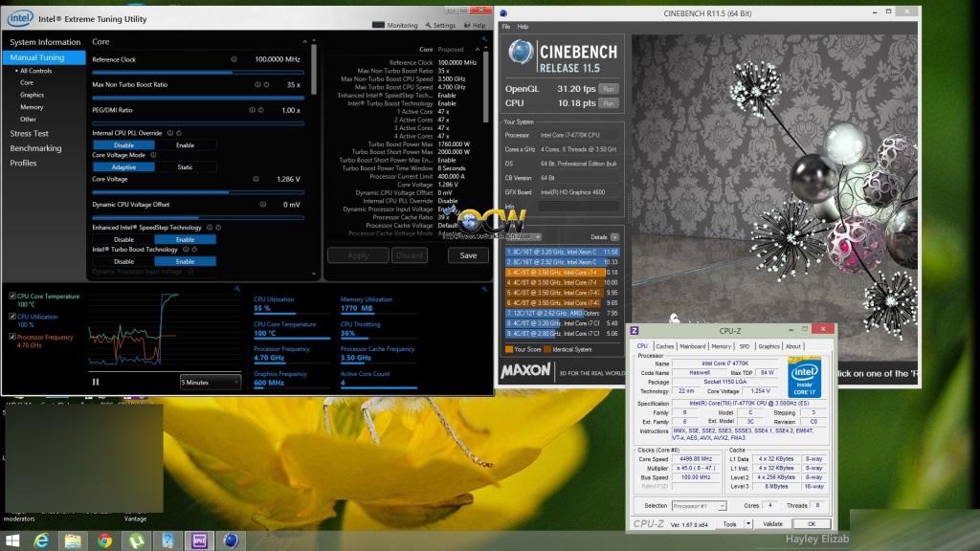The image size is (980, 551).
Task: Click info icon next to Core Voltage value
Action: 256,179
